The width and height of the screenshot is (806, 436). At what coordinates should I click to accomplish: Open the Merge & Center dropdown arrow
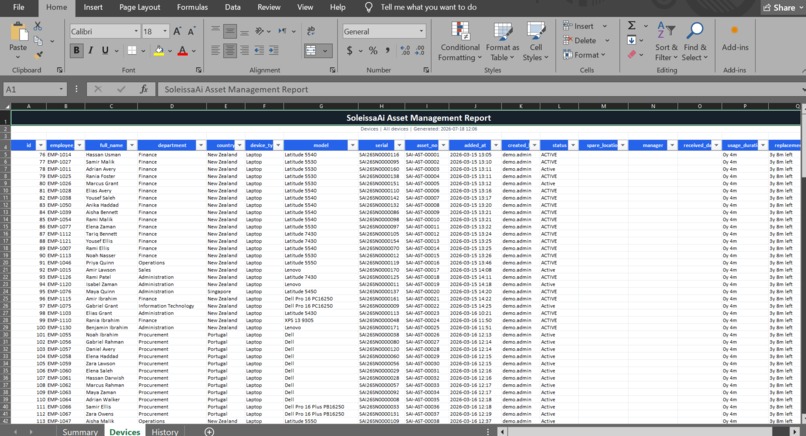point(325,51)
